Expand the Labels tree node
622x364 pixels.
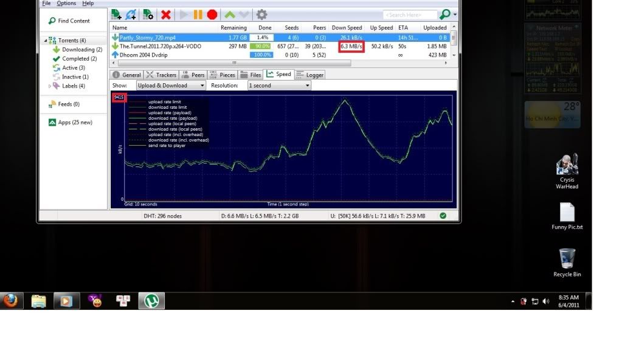[x=50, y=86]
